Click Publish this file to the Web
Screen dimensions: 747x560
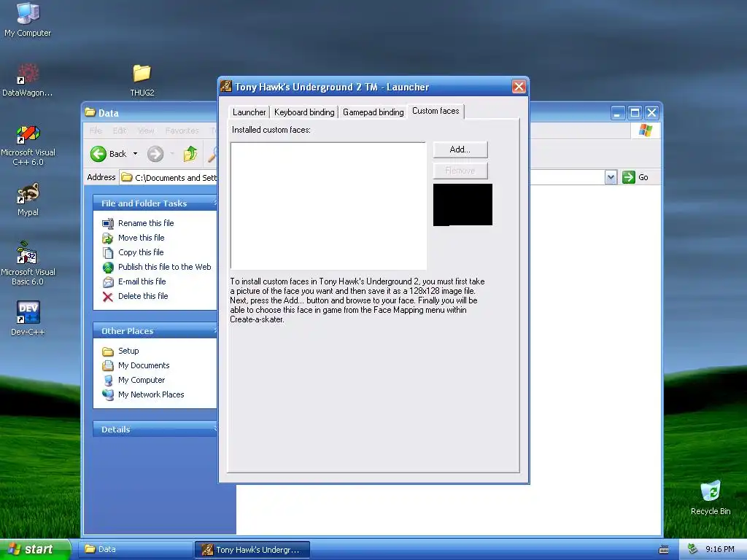pyautogui.click(x=164, y=267)
